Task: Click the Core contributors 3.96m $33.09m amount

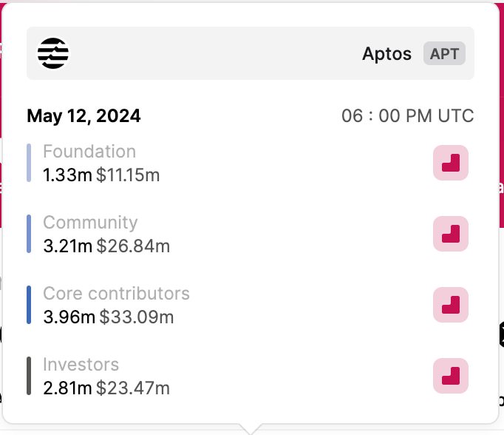Action: pyautogui.click(x=109, y=317)
